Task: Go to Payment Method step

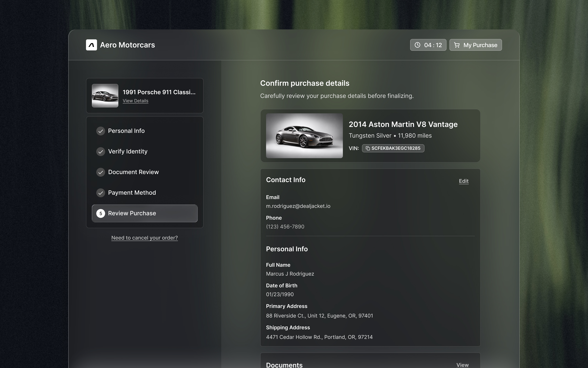Action: [x=145, y=193]
